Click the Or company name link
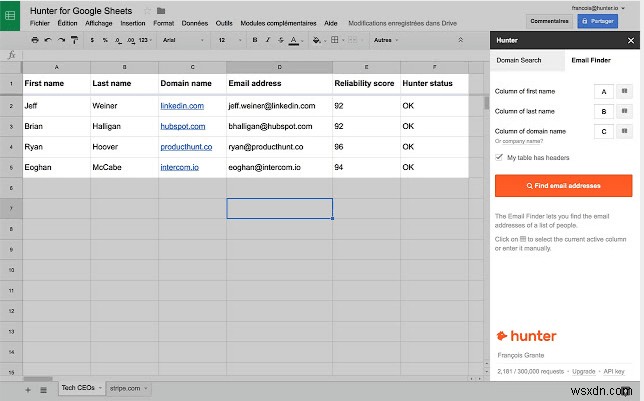 pos(519,141)
